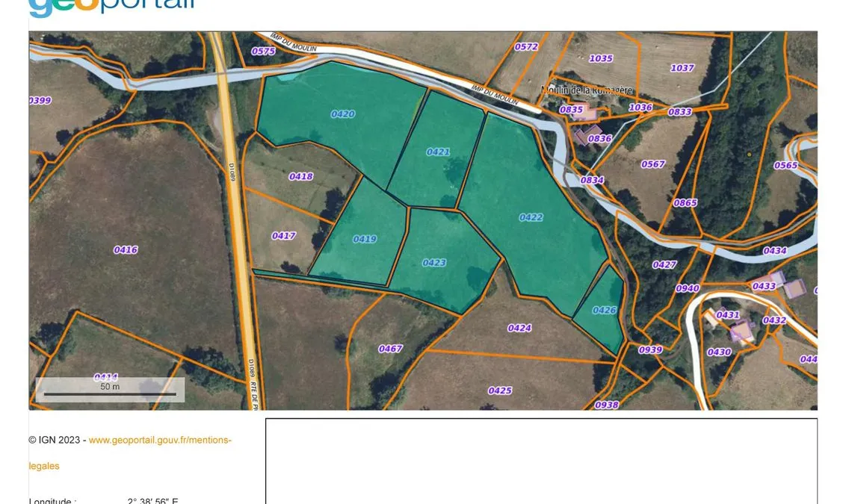Click parcel number 0940 on the map

688,288
